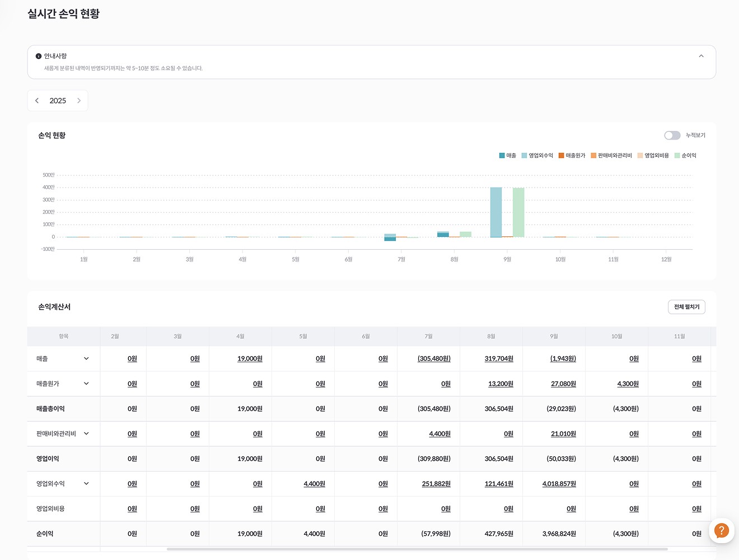Click the tall 9월 영업외수익 bar
Image resolution: width=739 pixels, height=560 pixels.
[496, 212]
